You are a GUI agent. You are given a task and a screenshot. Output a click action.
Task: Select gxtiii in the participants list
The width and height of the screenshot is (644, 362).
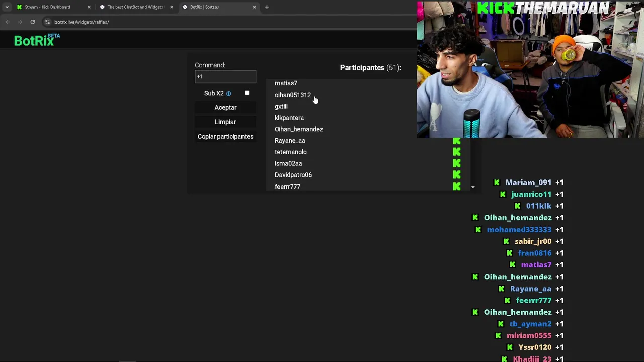coord(281,107)
